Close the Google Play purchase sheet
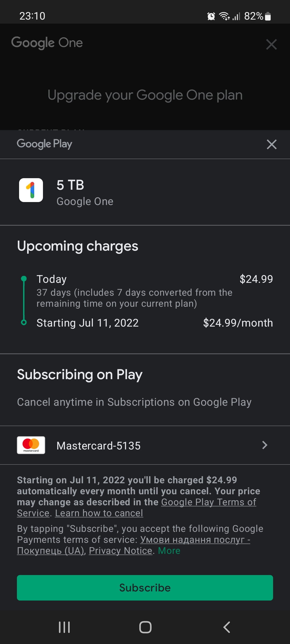This screenshot has width=290, height=644. click(x=271, y=144)
